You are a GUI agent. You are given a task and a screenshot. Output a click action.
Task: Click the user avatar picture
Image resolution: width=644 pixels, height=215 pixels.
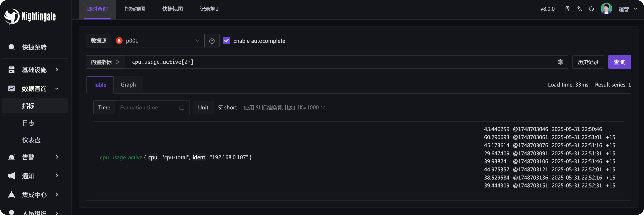click(606, 9)
